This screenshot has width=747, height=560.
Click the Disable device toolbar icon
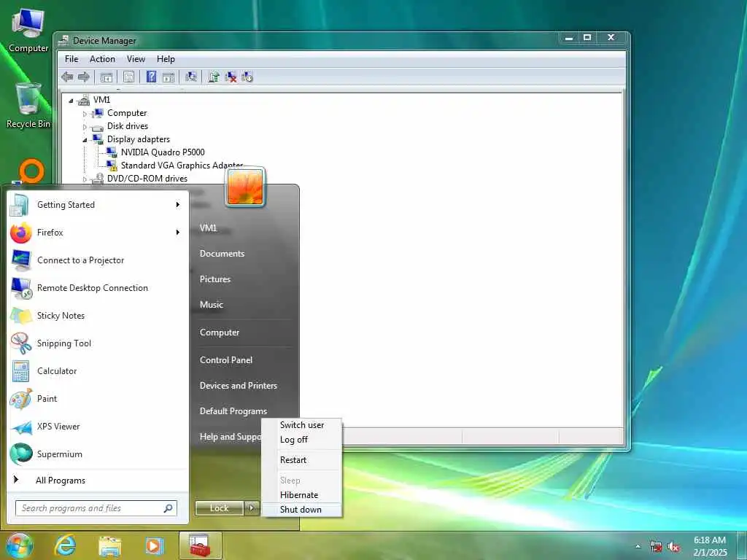click(247, 77)
